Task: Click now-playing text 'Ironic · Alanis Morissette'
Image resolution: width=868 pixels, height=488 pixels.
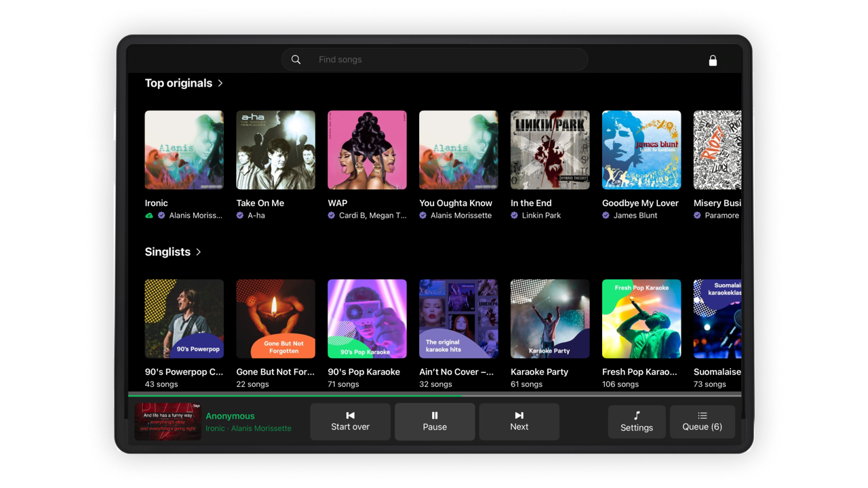Action: click(x=249, y=428)
